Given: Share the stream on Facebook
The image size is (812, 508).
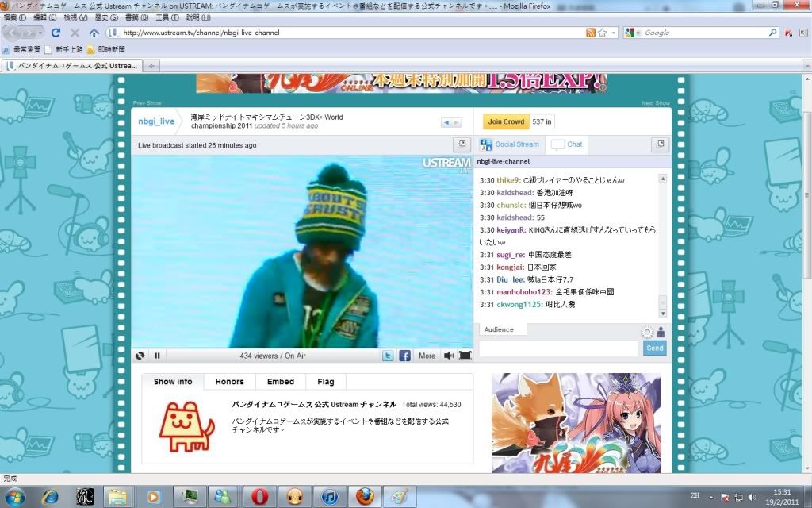Looking at the screenshot, I should [405, 356].
